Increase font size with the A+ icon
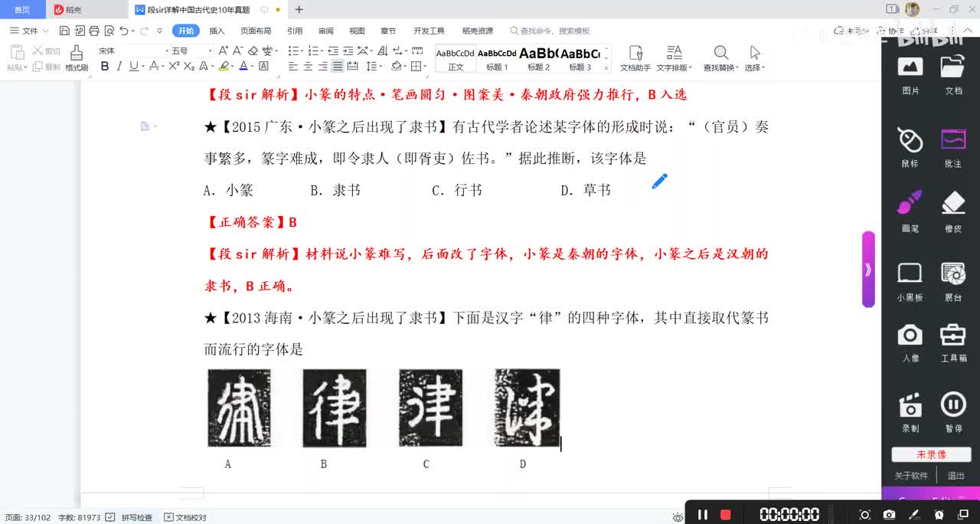The width and height of the screenshot is (980, 524). [x=224, y=51]
